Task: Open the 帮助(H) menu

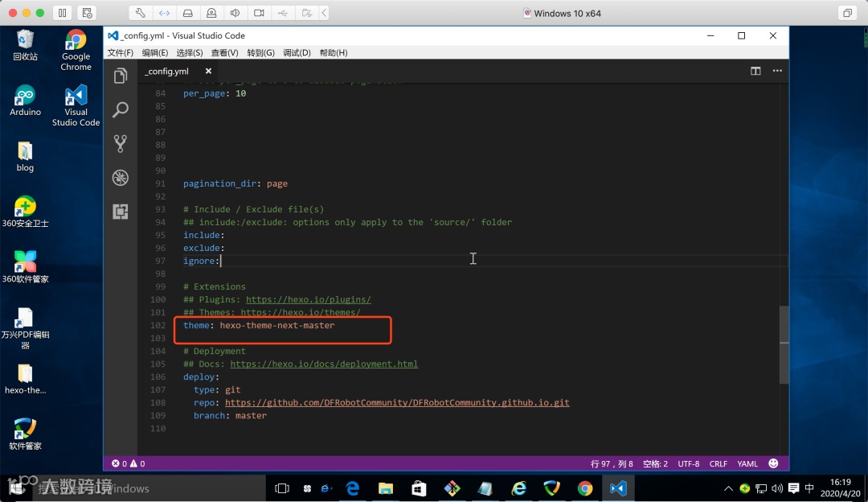Action: pyautogui.click(x=334, y=52)
